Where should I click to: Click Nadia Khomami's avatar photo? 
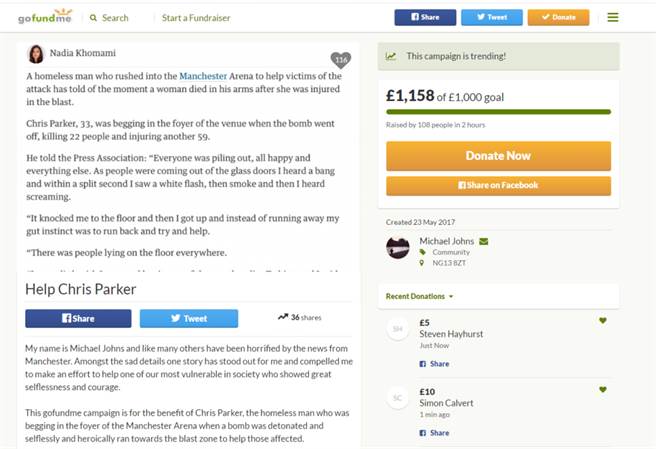pos(36,54)
